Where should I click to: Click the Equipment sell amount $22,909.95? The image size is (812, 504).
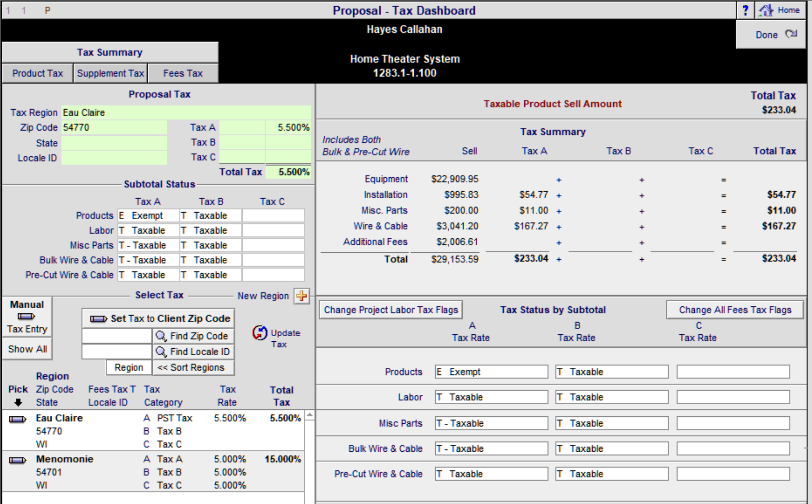pyautogui.click(x=455, y=179)
